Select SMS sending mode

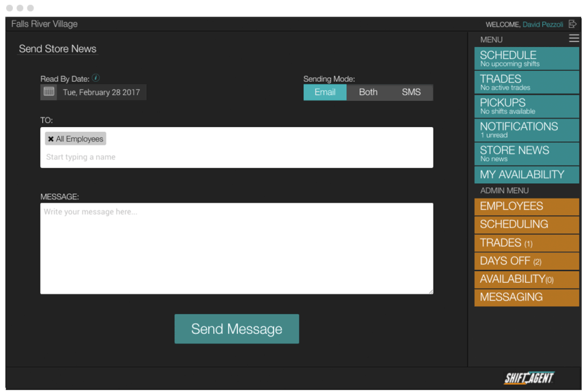click(x=411, y=92)
